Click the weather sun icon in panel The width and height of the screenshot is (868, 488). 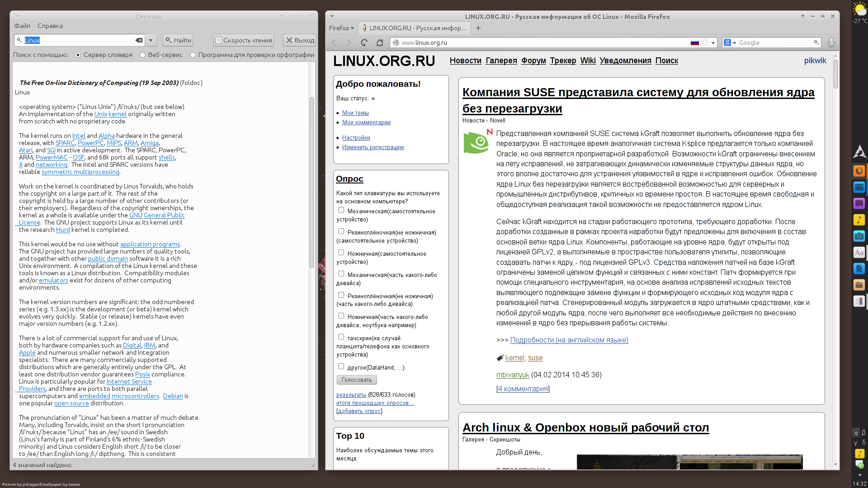[x=859, y=9]
